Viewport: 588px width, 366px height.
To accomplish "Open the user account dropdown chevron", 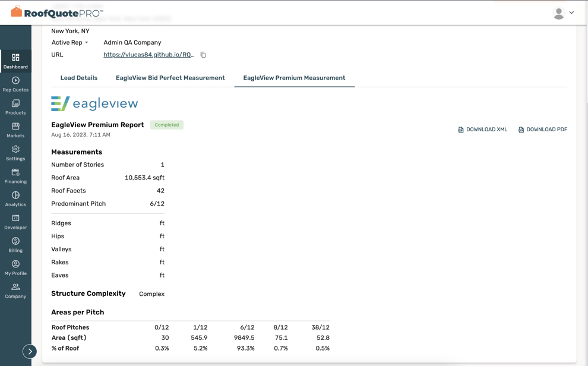I will (x=571, y=12).
